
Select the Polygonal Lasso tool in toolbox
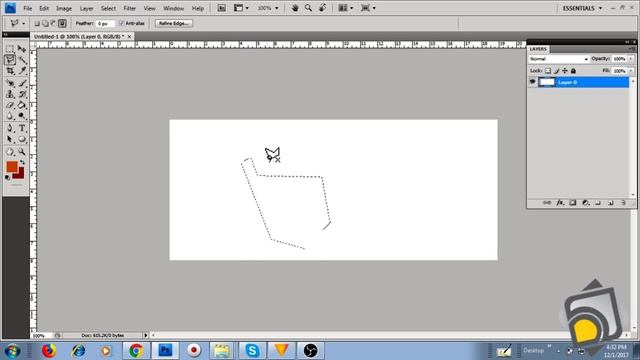pos(10,60)
